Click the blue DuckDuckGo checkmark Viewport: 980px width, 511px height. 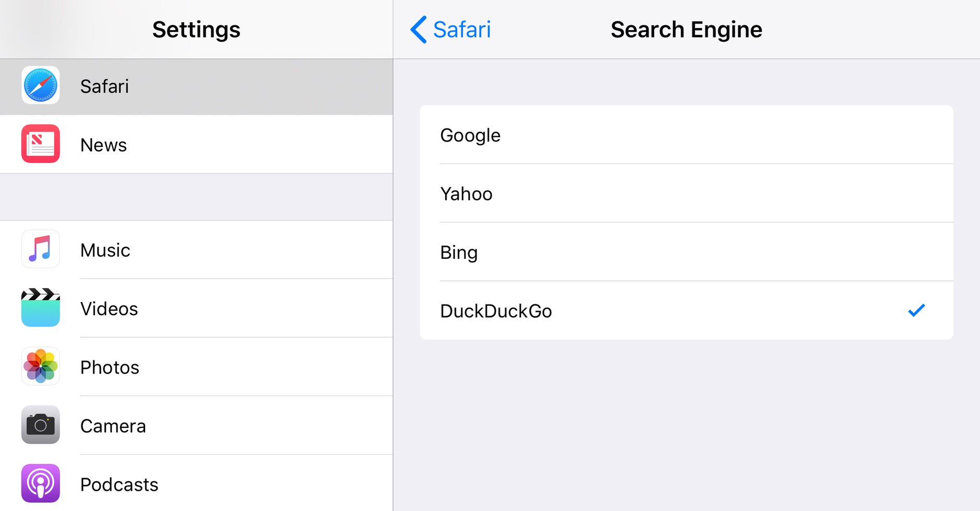[x=916, y=311]
